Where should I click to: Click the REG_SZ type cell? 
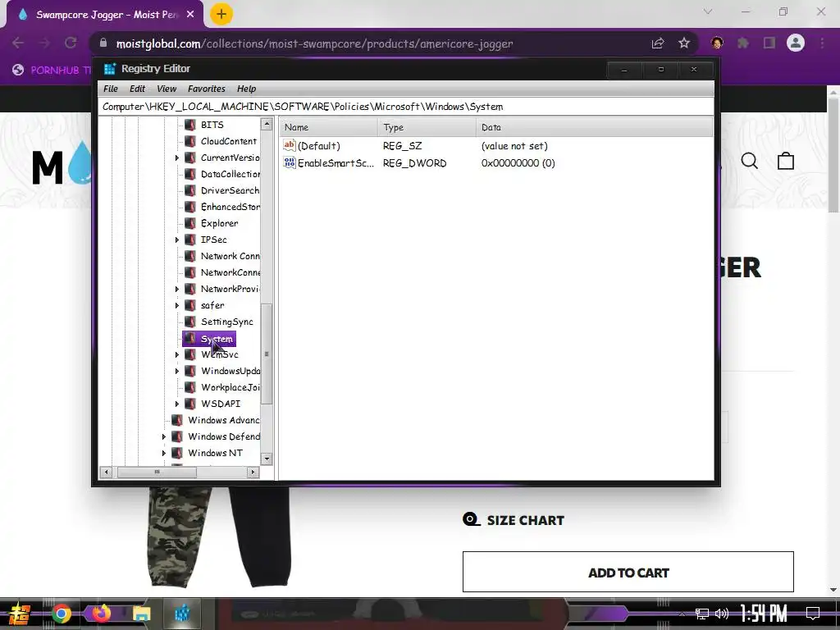coord(402,146)
